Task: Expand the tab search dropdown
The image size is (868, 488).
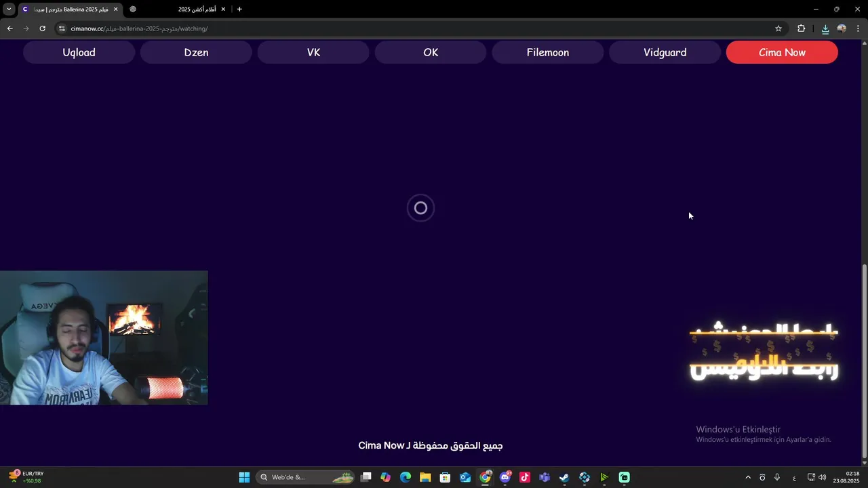Action: coord(9,9)
